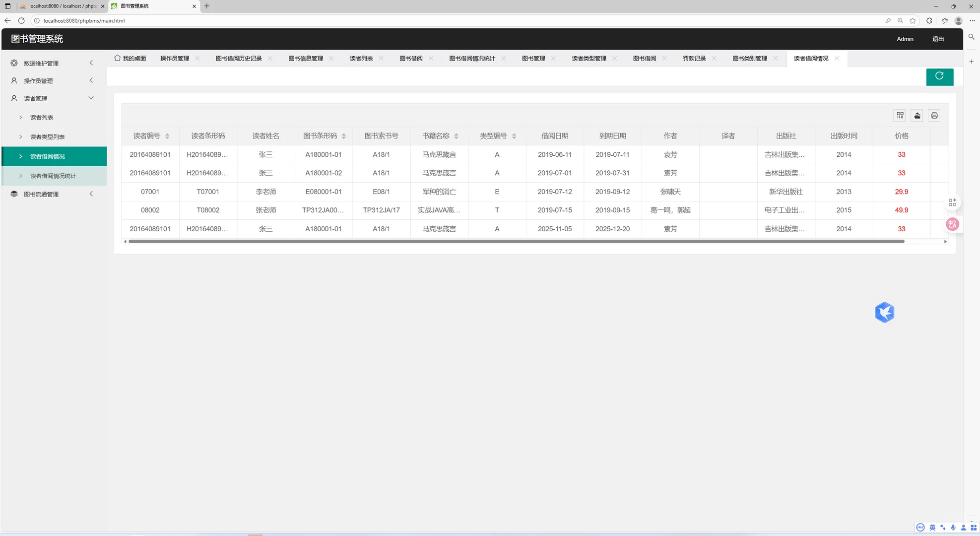Toggle the punctuation mode in IME toolbar
This screenshot has width=980, height=536.
pyautogui.click(x=943, y=528)
